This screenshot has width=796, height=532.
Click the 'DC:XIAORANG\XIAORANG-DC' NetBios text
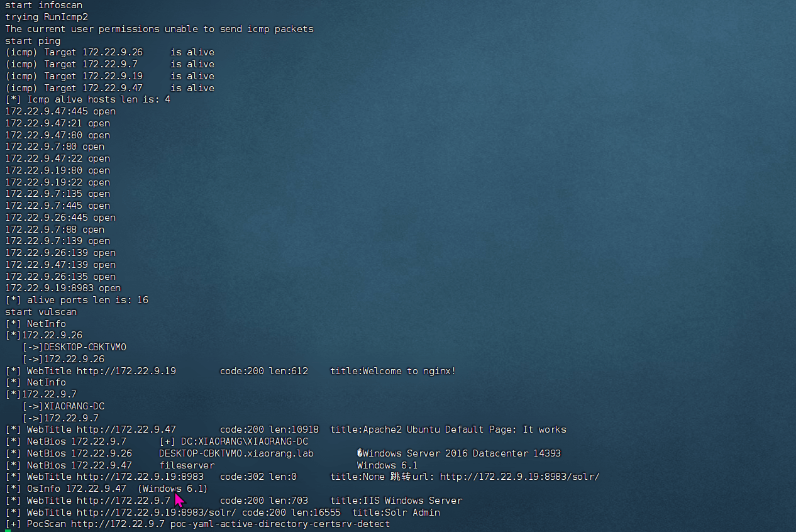tap(245, 441)
